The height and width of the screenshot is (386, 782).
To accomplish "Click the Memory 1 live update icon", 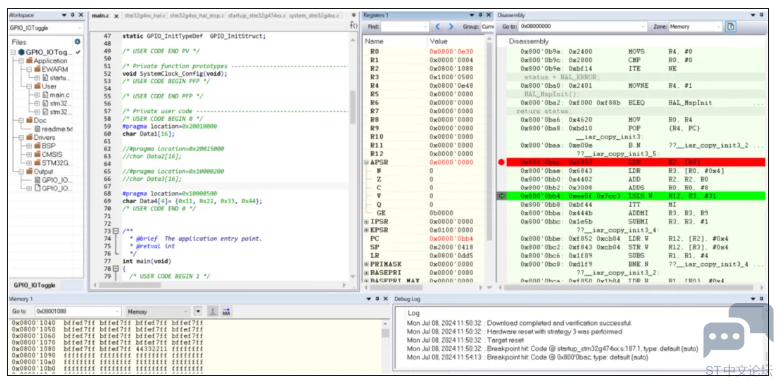I will click(x=212, y=311).
